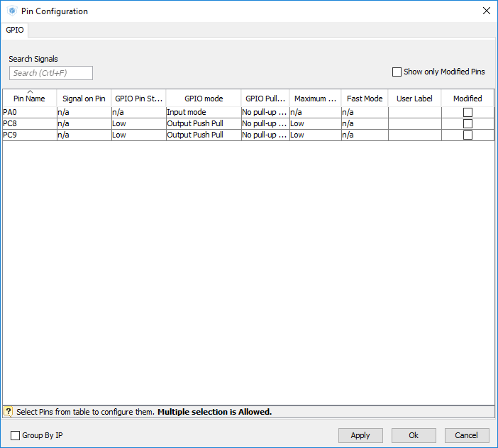The image size is (498, 448).
Task: Select the PC8 pin row
Action: click(28, 123)
